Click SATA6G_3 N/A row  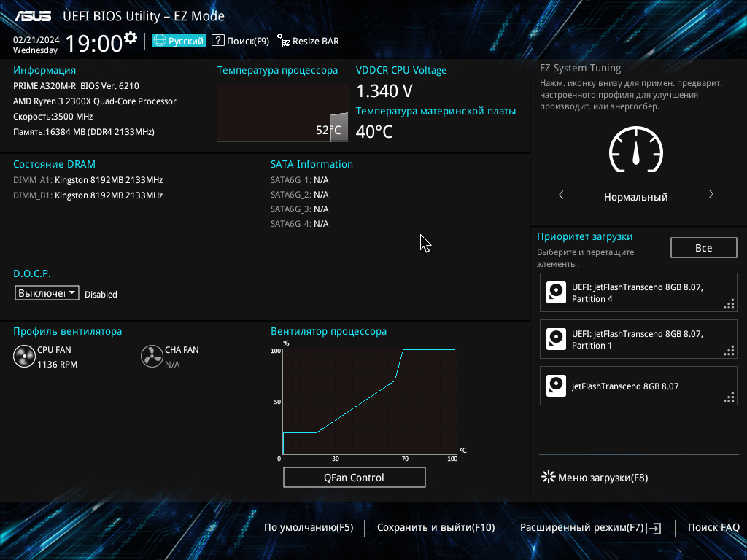[300, 209]
